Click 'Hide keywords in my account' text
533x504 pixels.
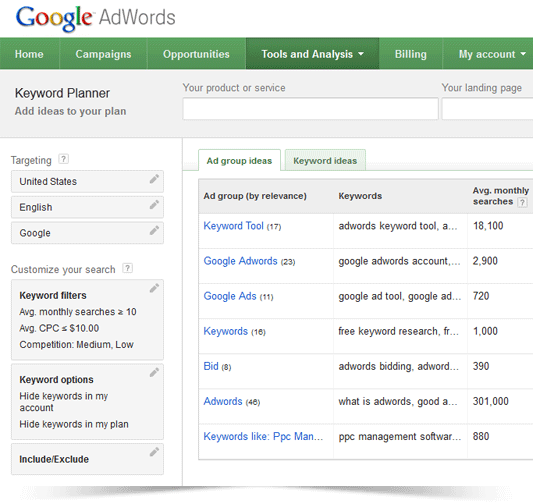tap(64, 402)
